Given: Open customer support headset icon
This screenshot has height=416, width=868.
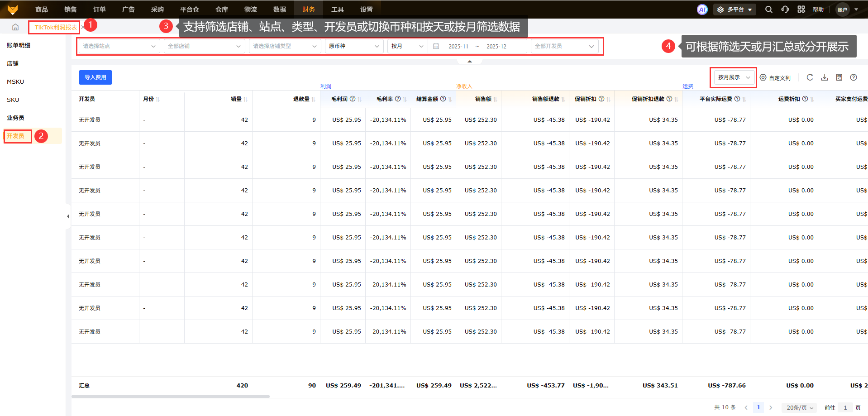Looking at the screenshot, I should (x=785, y=10).
